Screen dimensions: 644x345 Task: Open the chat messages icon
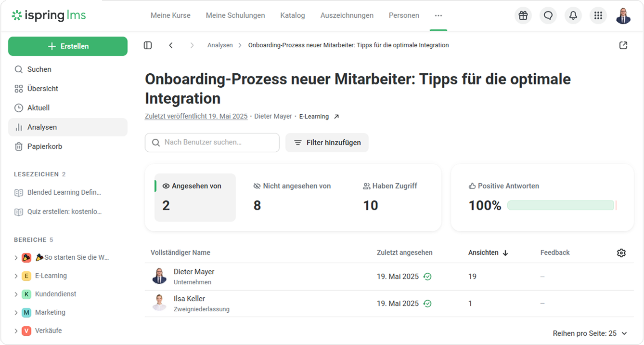pos(548,15)
